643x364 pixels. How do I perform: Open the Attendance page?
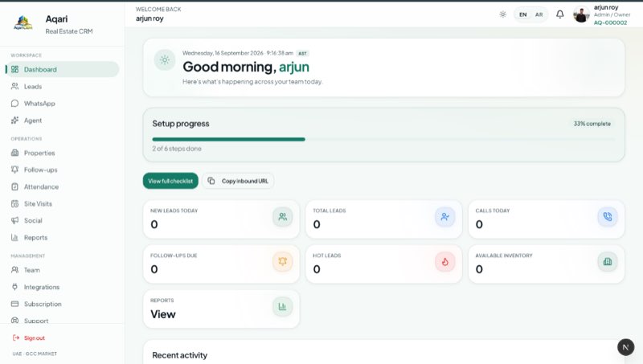coord(63,186)
